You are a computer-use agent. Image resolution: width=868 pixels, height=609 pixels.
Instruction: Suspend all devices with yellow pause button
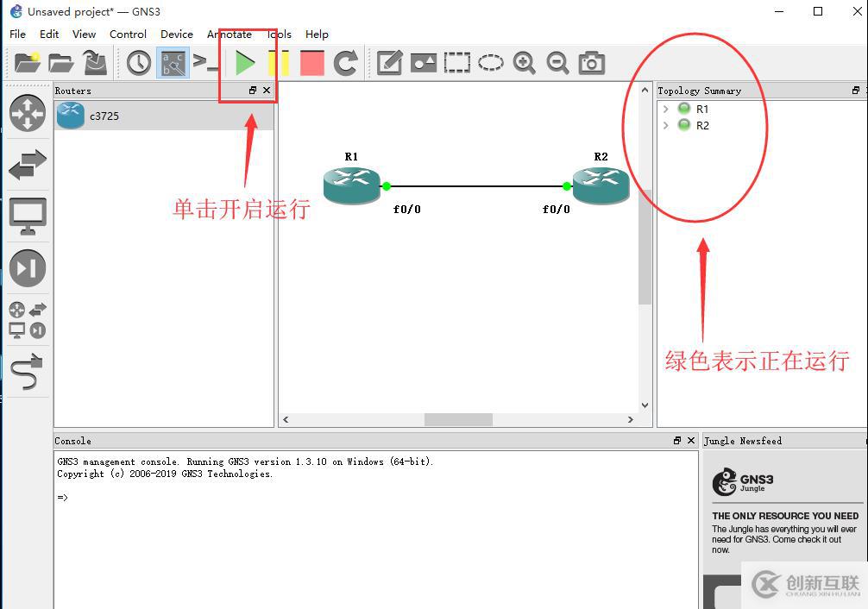279,63
